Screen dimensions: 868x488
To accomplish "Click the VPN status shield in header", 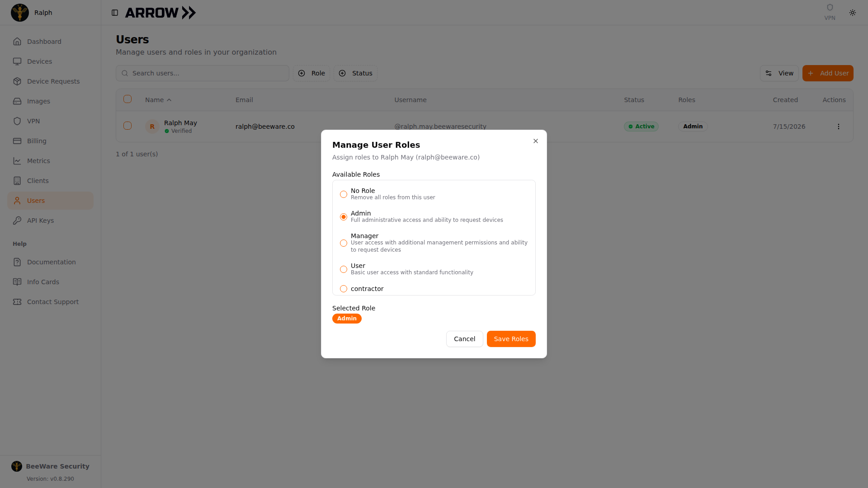I will coord(830,8).
